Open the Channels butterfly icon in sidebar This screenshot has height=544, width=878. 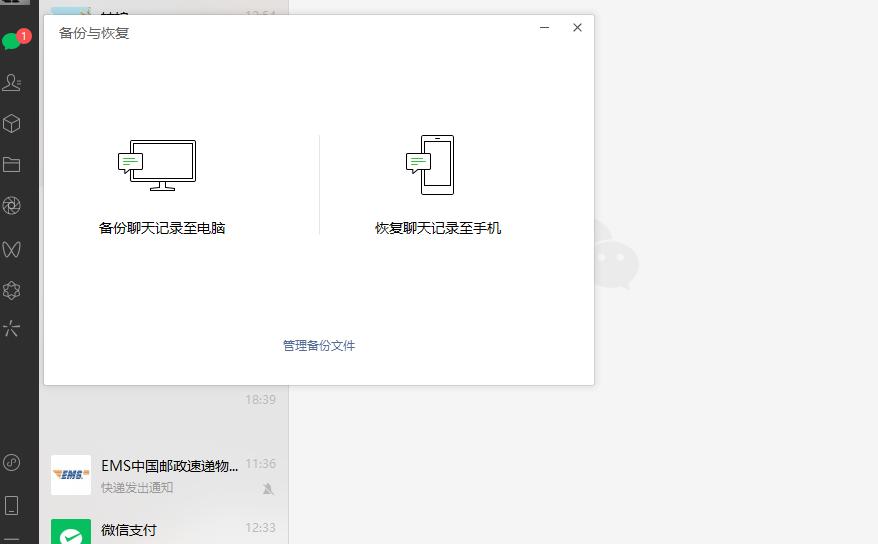click(x=12, y=249)
